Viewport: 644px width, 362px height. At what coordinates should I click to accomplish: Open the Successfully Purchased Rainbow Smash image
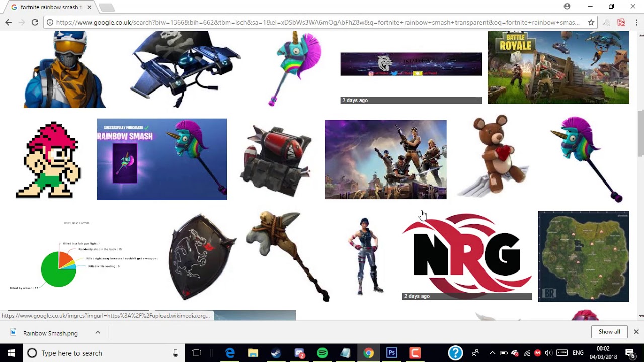point(162,159)
